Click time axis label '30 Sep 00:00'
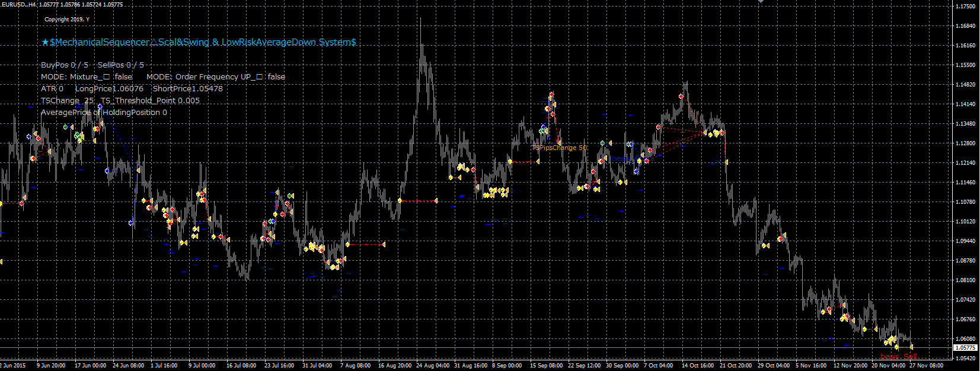The height and width of the screenshot is (371, 980). point(623,366)
